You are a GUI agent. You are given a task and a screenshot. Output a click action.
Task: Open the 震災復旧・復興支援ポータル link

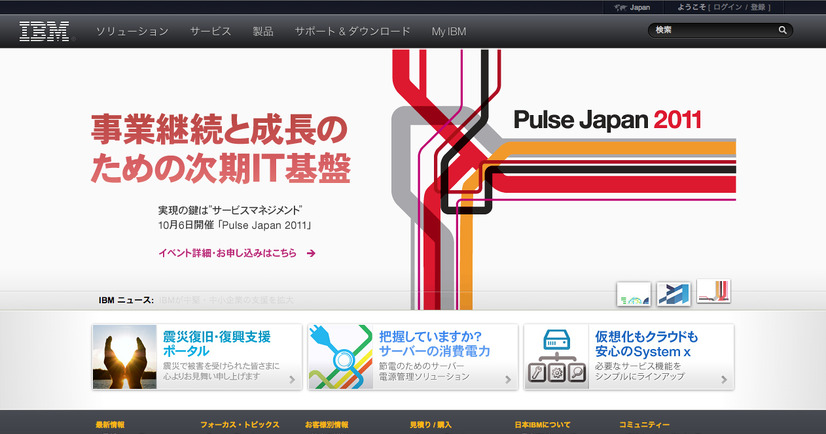tap(217, 344)
